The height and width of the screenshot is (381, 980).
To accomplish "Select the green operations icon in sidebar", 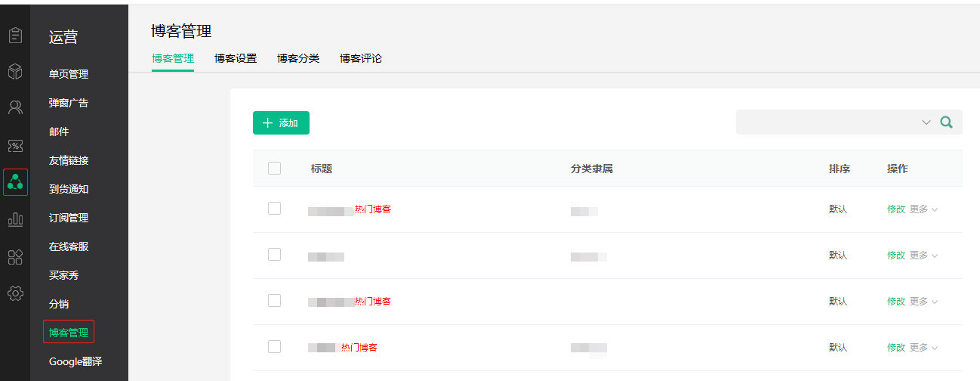I will tap(15, 182).
